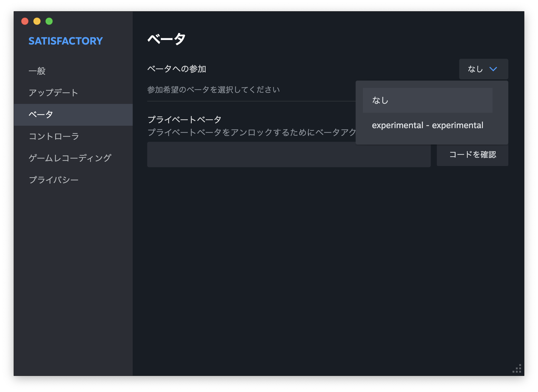
Task: Go to the コントローラ tab
Action: [x=73, y=136]
